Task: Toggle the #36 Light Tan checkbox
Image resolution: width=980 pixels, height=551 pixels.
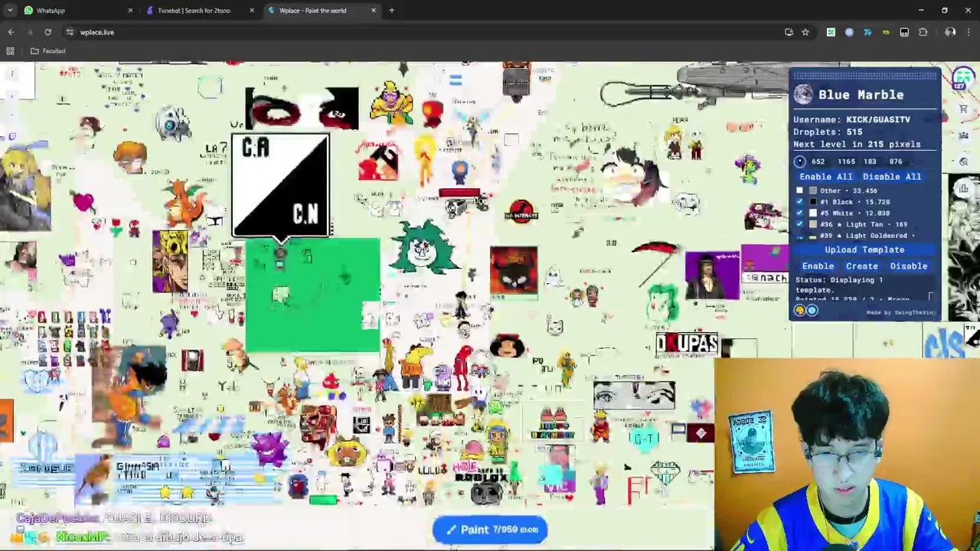Action: point(800,224)
